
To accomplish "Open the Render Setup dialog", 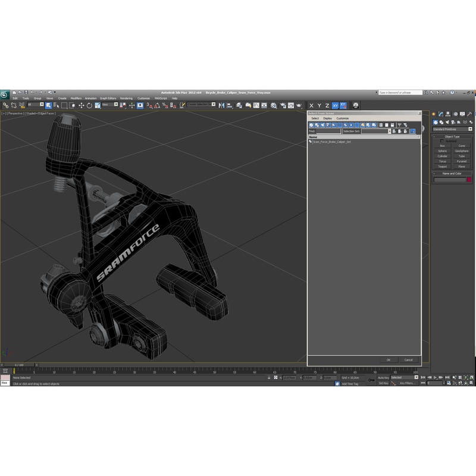I will coord(283,104).
